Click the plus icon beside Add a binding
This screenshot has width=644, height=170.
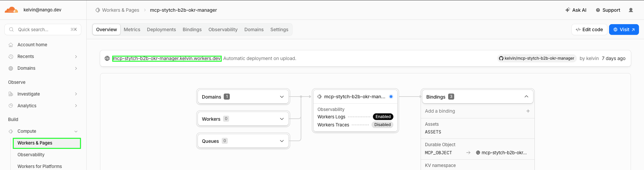528,111
